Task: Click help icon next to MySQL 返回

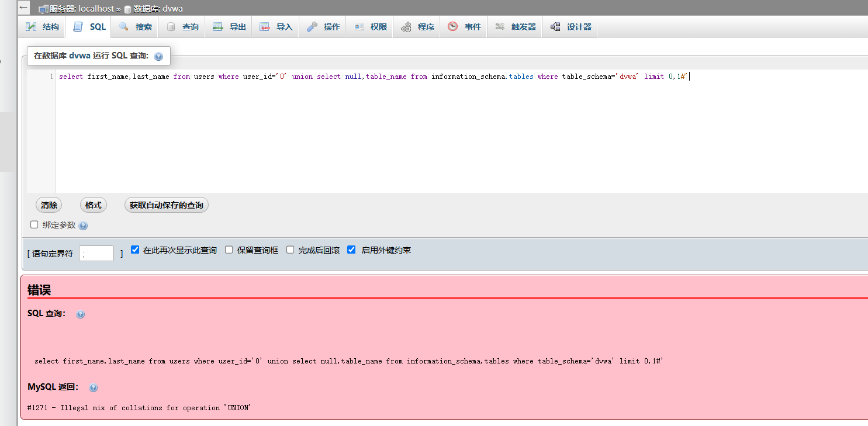Action: 93,388
